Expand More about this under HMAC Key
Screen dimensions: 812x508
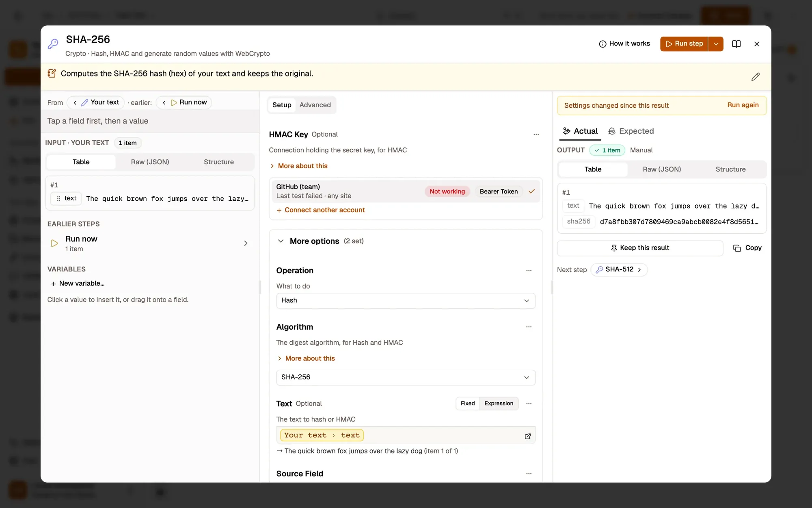(299, 166)
